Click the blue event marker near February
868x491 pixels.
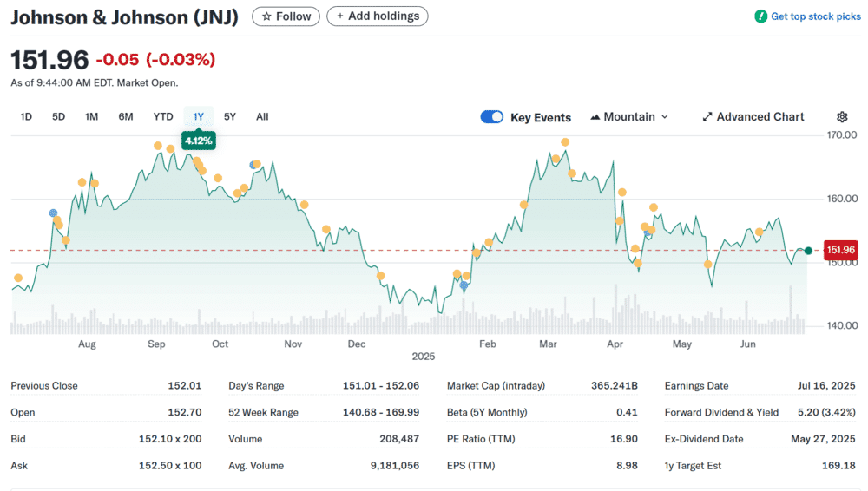464,285
